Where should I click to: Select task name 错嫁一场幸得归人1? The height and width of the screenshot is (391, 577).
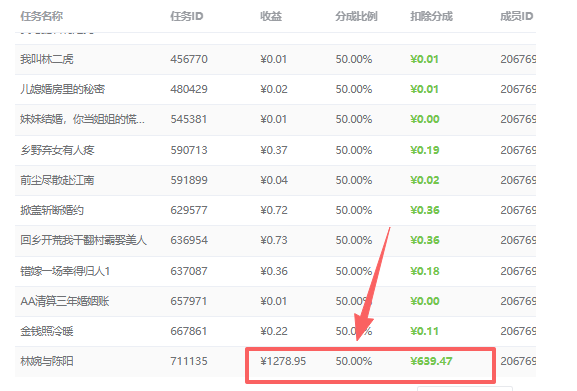[65, 271]
